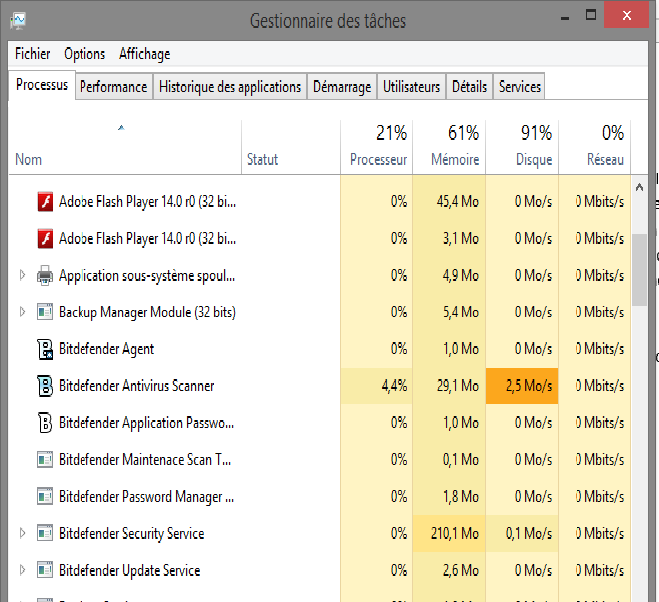Click the 210,1 Mo memory cell
This screenshot has height=602, width=659.
tap(449, 533)
